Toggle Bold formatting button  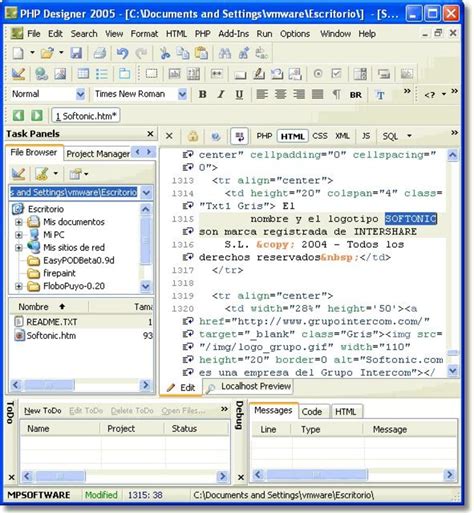[x=202, y=95]
